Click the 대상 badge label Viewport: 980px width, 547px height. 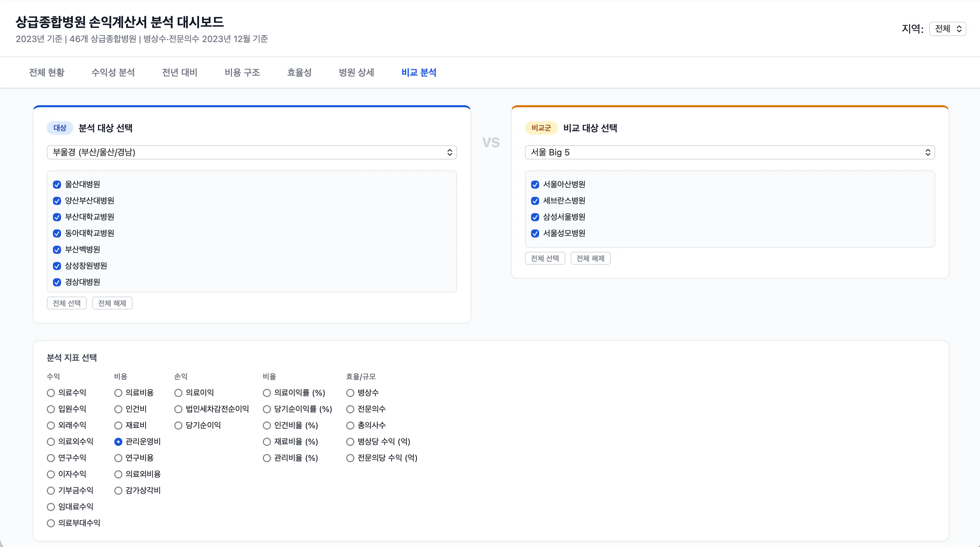[x=60, y=128]
